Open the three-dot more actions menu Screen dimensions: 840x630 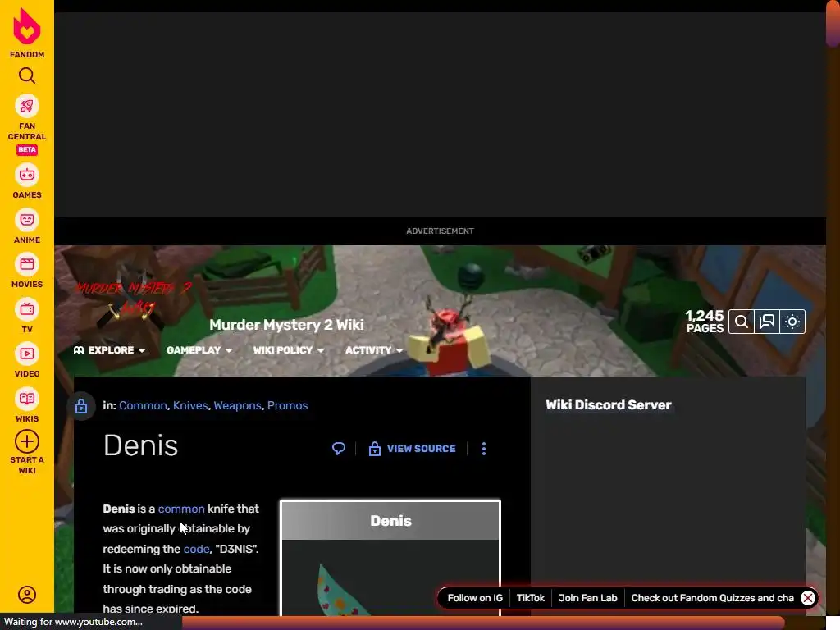484,449
